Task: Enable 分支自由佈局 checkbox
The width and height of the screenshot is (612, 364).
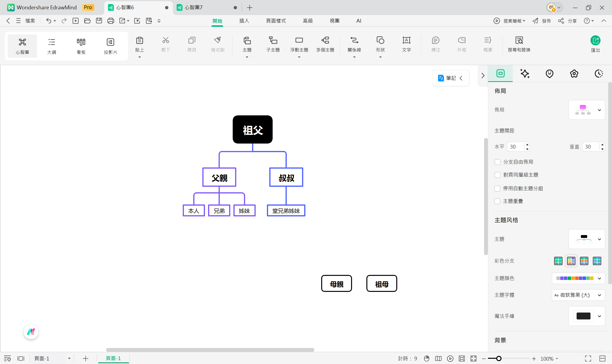Action: tap(497, 162)
